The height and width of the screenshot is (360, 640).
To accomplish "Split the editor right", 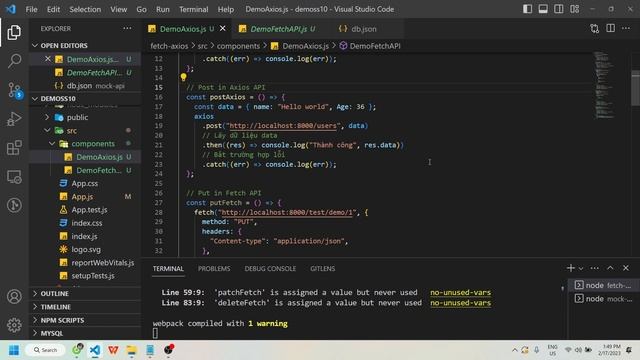I will click(x=611, y=28).
